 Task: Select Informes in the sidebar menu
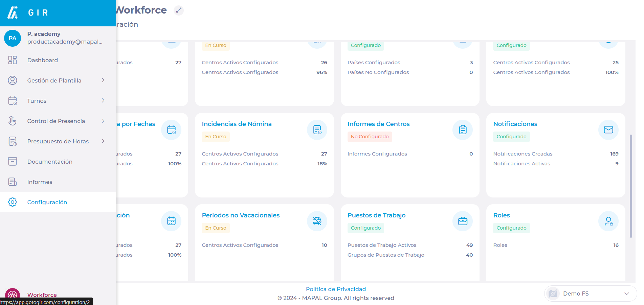pyautogui.click(x=40, y=182)
